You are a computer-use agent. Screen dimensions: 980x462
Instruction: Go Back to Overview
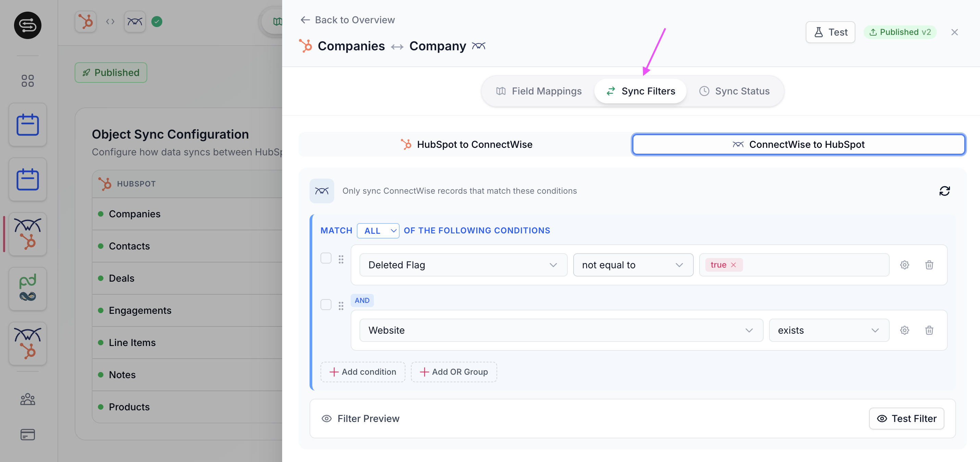pos(347,20)
